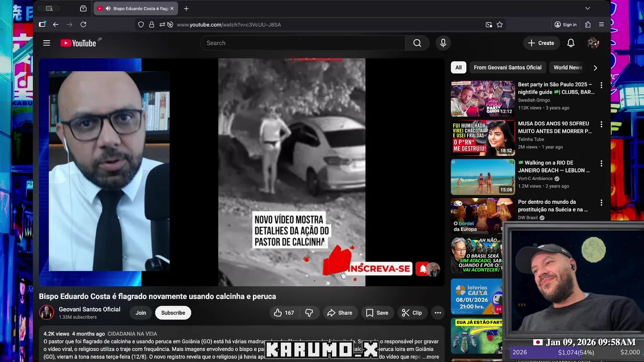Select 'From Geovani Santos Oficial' chip
The image size is (644, 362).
coord(508,67)
